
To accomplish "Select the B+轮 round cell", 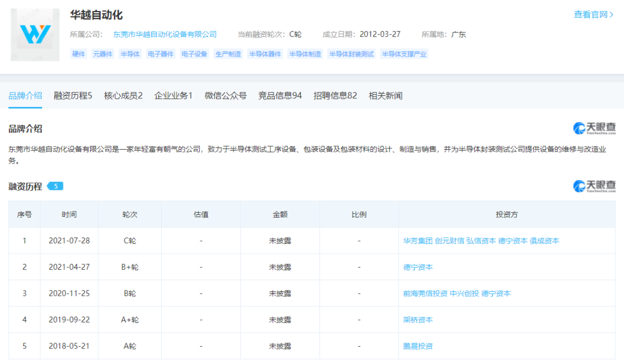I will (x=130, y=267).
